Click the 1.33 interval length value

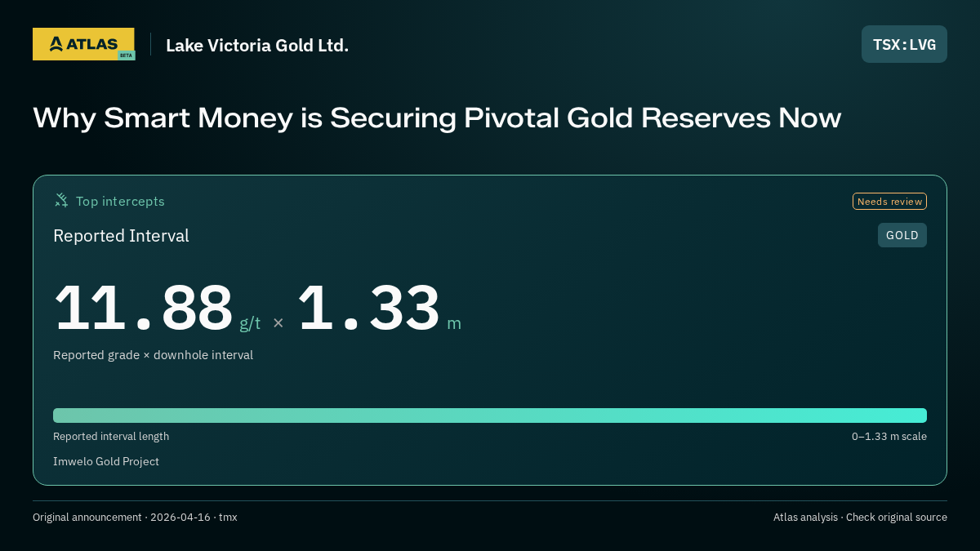pos(368,308)
